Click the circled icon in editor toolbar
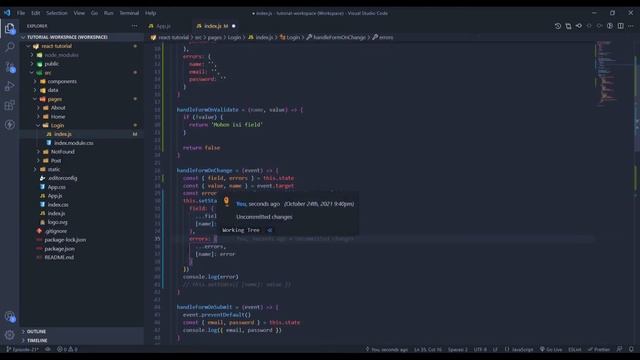This screenshot has width=640, height=360. click(610, 26)
